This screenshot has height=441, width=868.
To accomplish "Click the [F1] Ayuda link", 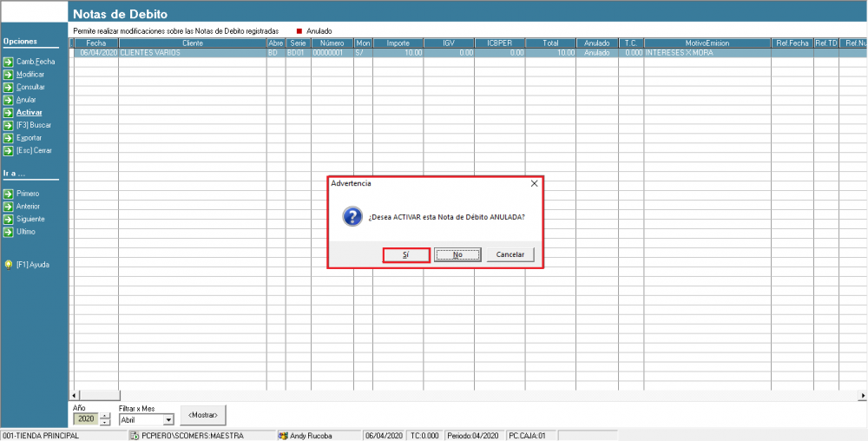I will [33, 265].
